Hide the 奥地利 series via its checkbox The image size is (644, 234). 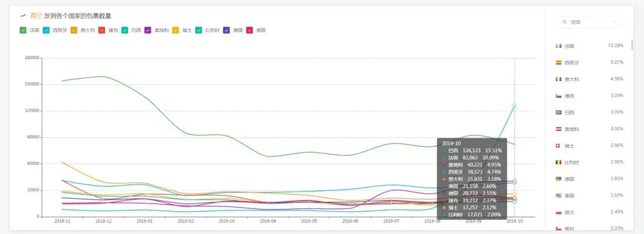(148, 30)
